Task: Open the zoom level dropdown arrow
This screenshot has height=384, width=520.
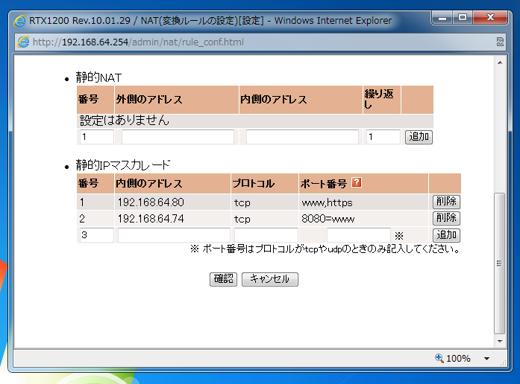Action: pyautogui.click(x=487, y=359)
